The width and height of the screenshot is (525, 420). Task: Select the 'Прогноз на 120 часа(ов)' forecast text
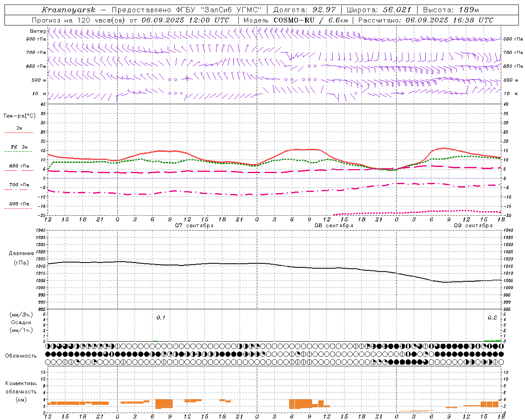tap(79, 20)
